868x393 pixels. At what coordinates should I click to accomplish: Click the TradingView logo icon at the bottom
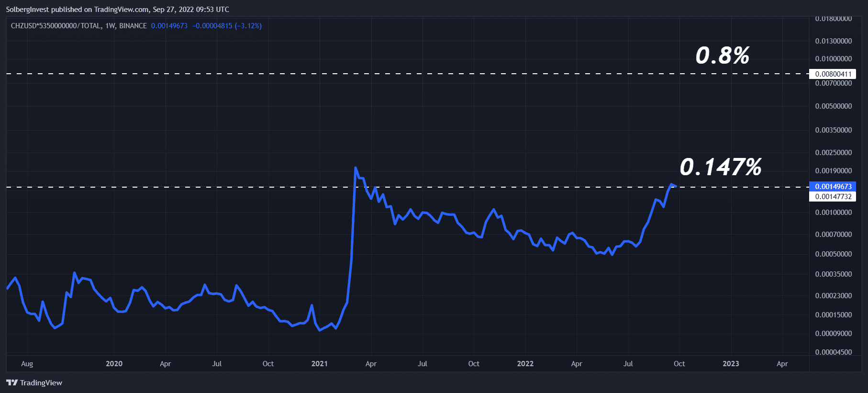coord(12,382)
